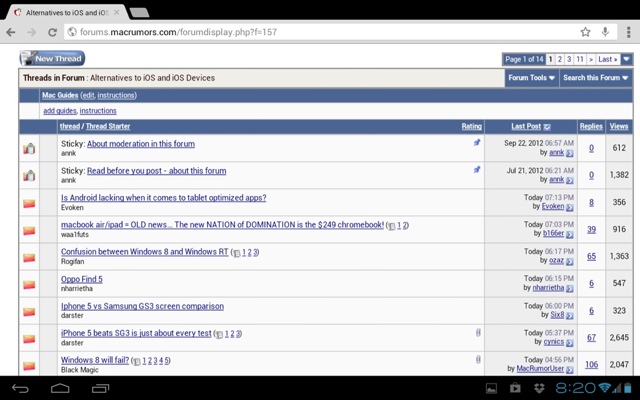Go to page 11 of threads
The width and height of the screenshot is (640, 400).
click(580, 59)
